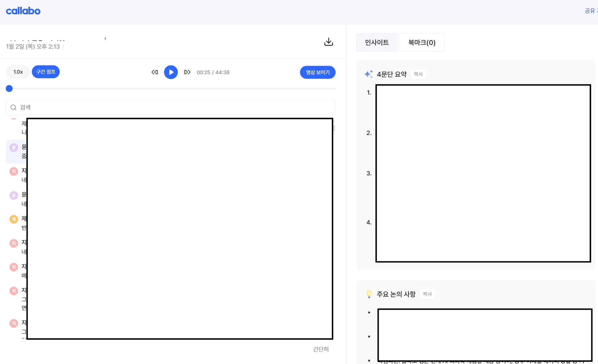Open the 북마크(0) tab

point(422,42)
